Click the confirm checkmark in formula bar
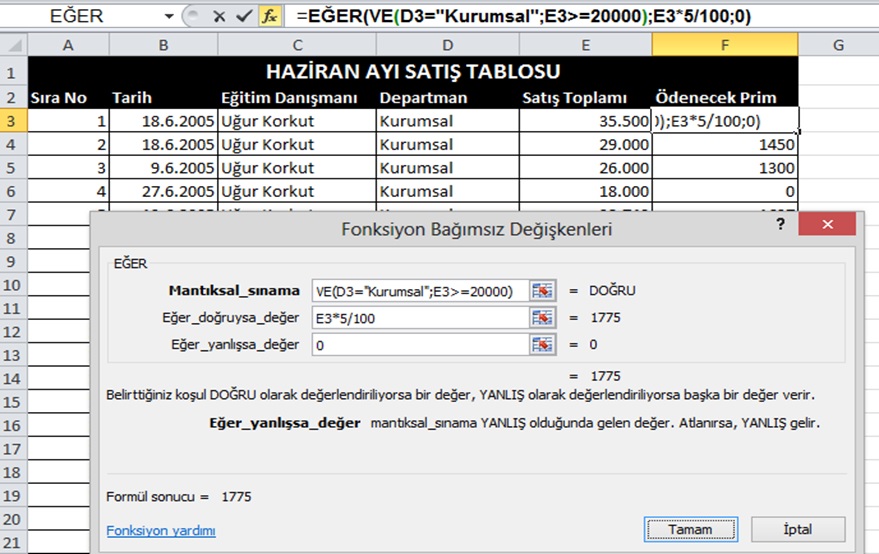Screen dimensions: 879x554 coord(244,16)
